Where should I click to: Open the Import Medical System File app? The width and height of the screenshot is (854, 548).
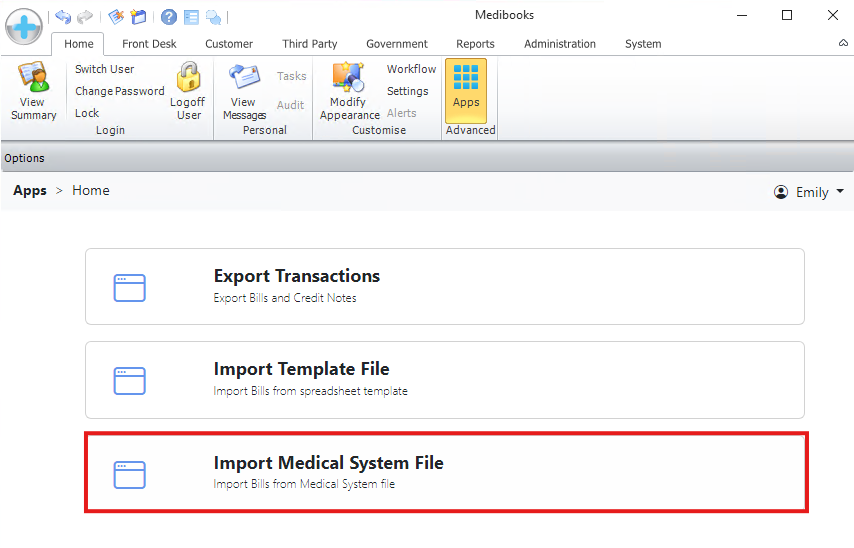click(445, 472)
